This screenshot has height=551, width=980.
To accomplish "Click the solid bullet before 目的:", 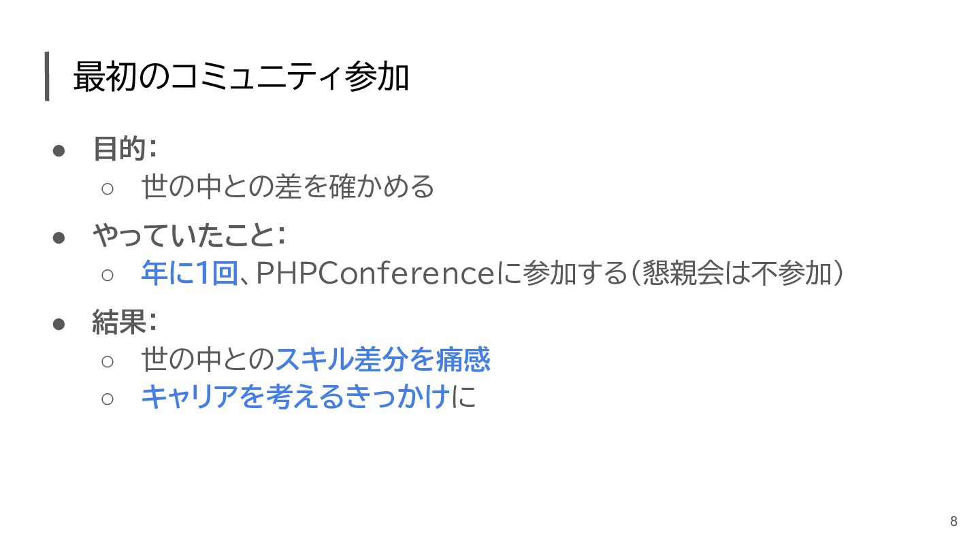I will (59, 150).
